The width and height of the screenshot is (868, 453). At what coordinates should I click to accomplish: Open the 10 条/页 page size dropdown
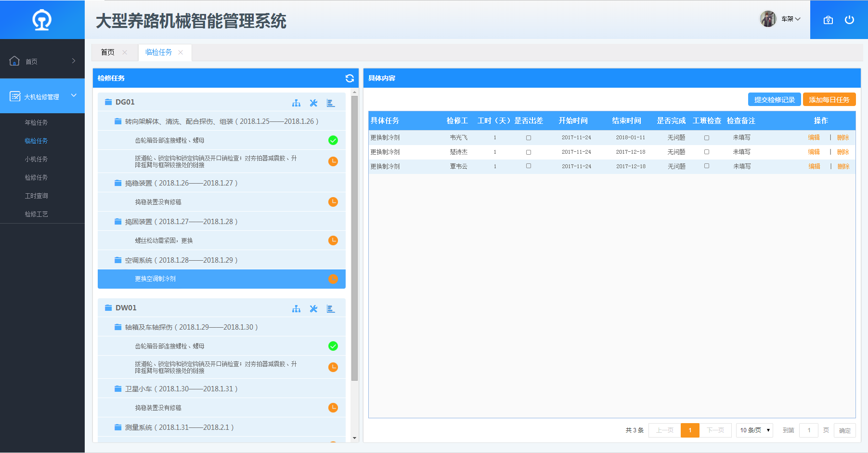(x=754, y=430)
